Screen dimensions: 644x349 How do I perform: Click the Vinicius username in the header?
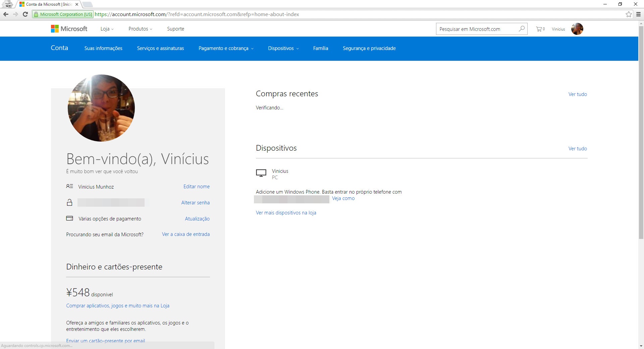(558, 29)
